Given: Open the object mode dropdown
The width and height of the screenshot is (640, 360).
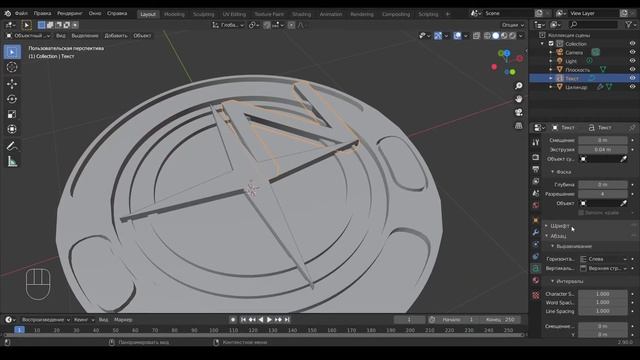Looking at the screenshot, I should pyautogui.click(x=28, y=36).
